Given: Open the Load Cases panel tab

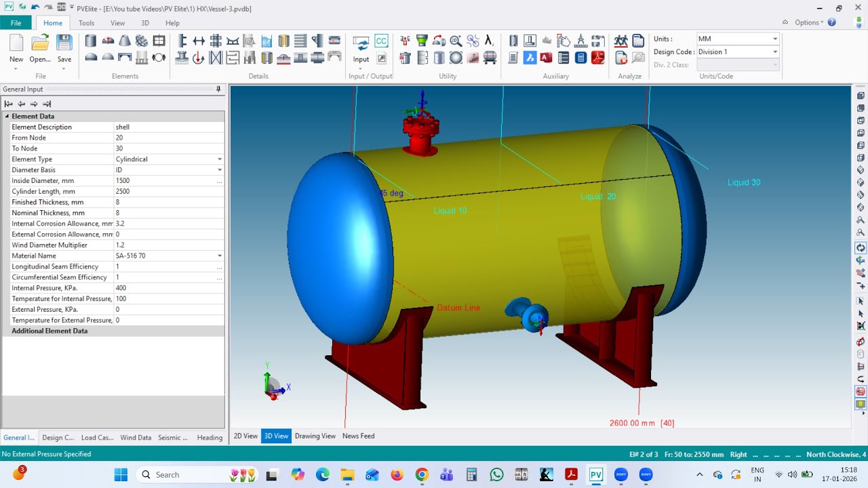Looking at the screenshot, I should click(98, 437).
